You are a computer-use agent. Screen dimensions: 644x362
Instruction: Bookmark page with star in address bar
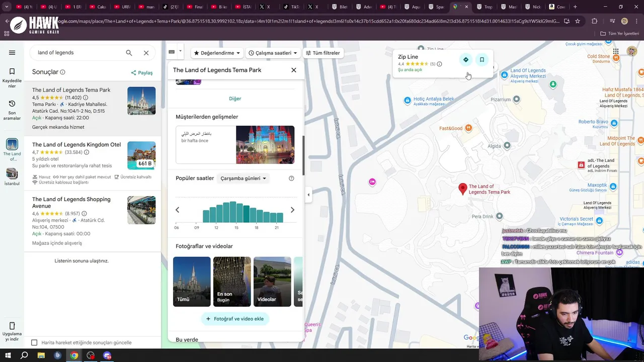click(578, 21)
